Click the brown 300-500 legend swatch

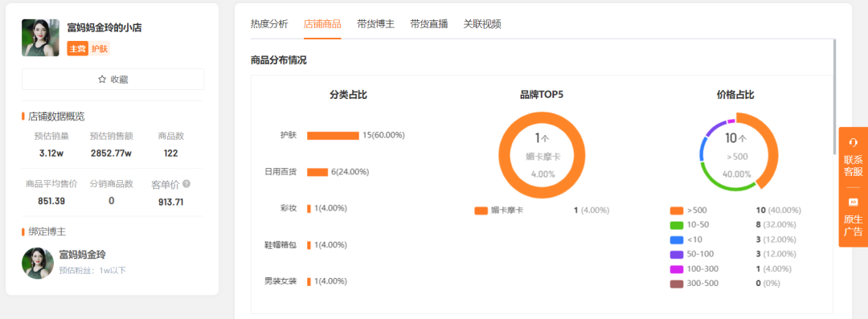(677, 284)
